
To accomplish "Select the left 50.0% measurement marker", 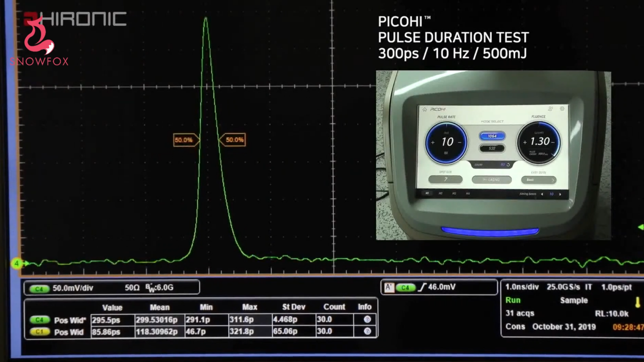I will pyautogui.click(x=186, y=140).
